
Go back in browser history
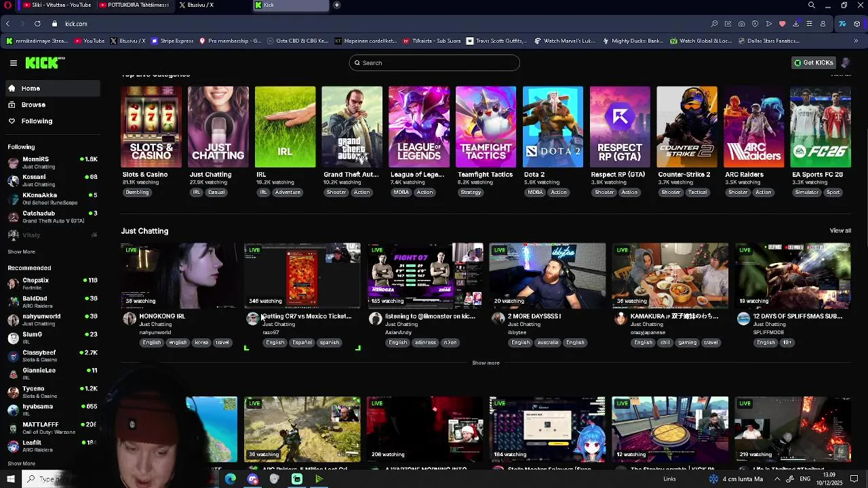(7, 24)
